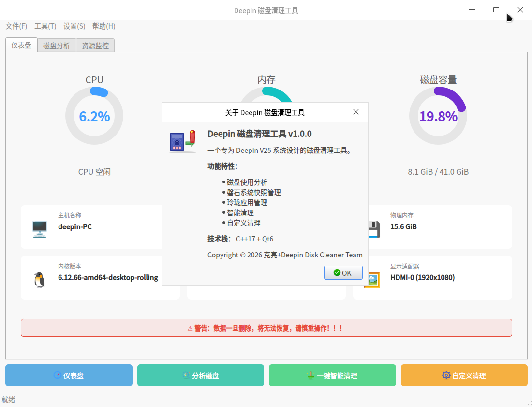Click the Copyright 2026 line in dialog
The width and height of the screenshot is (532, 407).
tap(285, 255)
